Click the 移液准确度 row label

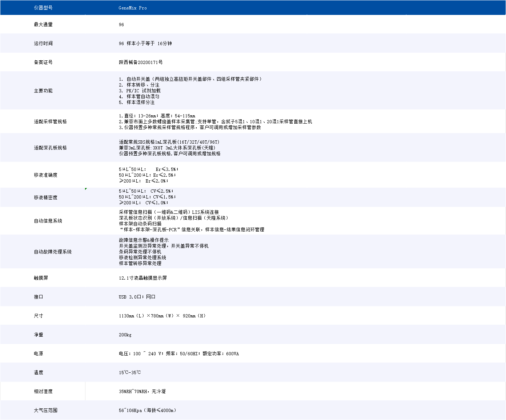pos(45,175)
